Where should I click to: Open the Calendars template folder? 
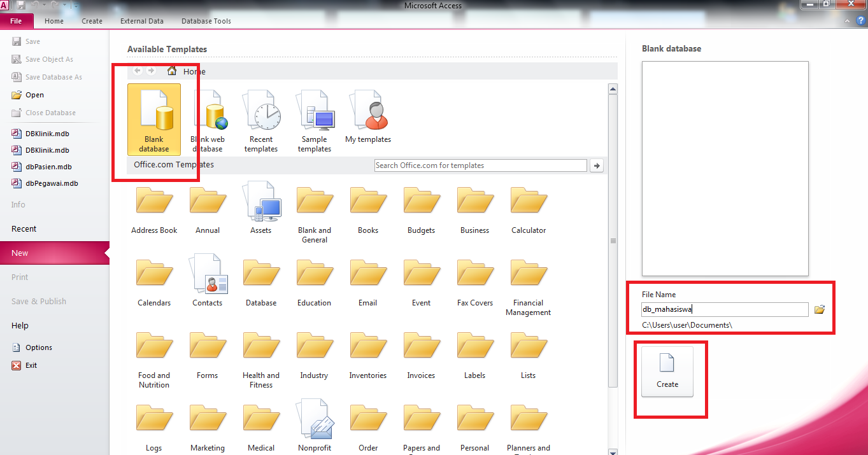click(154, 282)
